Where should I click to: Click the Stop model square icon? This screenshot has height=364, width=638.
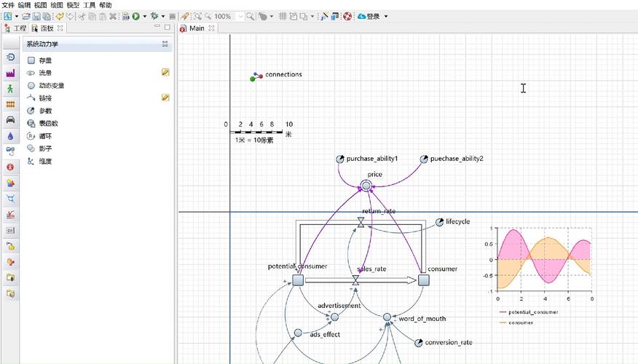[x=173, y=16]
